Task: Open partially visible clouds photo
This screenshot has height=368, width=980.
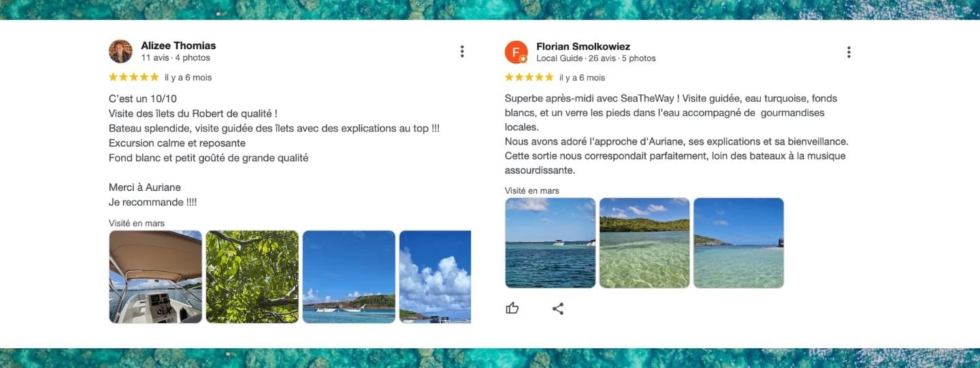Action: (435, 277)
